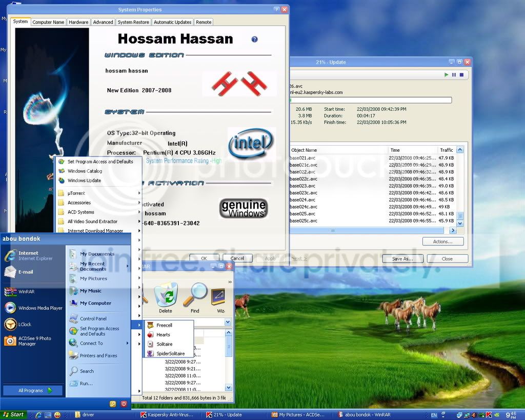Launch Internet Explorer from quick launch bar
The image size is (525, 420).
(38, 415)
